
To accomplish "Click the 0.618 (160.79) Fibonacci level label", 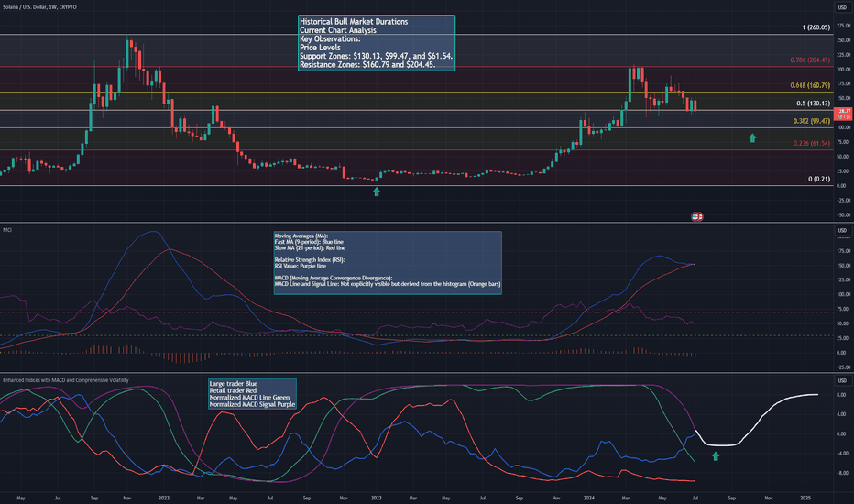I will [x=810, y=85].
